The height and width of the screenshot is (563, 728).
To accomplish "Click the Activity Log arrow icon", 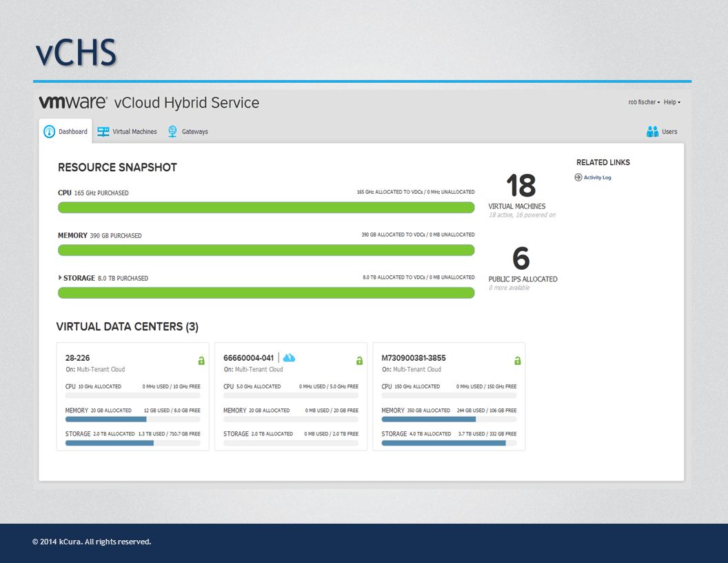I will tap(578, 177).
